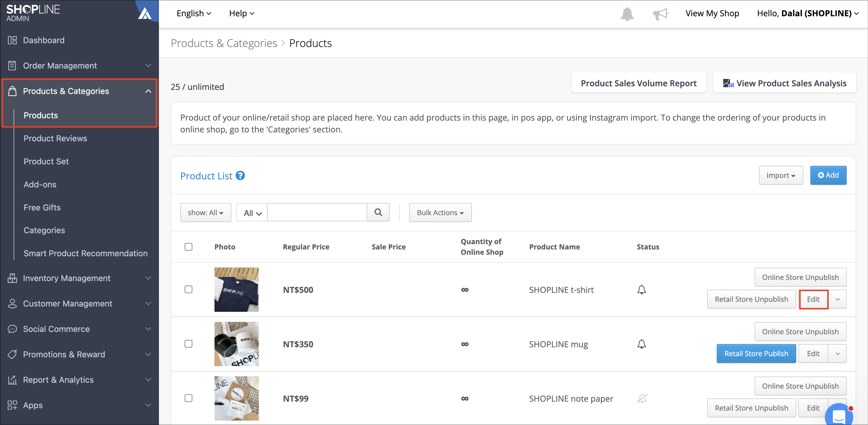Click the Dashboard sidebar icon
The height and width of the screenshot is (425, 868).
[12, 40]
